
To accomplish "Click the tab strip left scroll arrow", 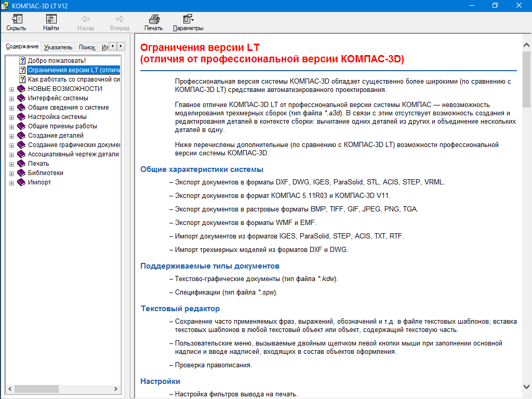I will 113,46.
